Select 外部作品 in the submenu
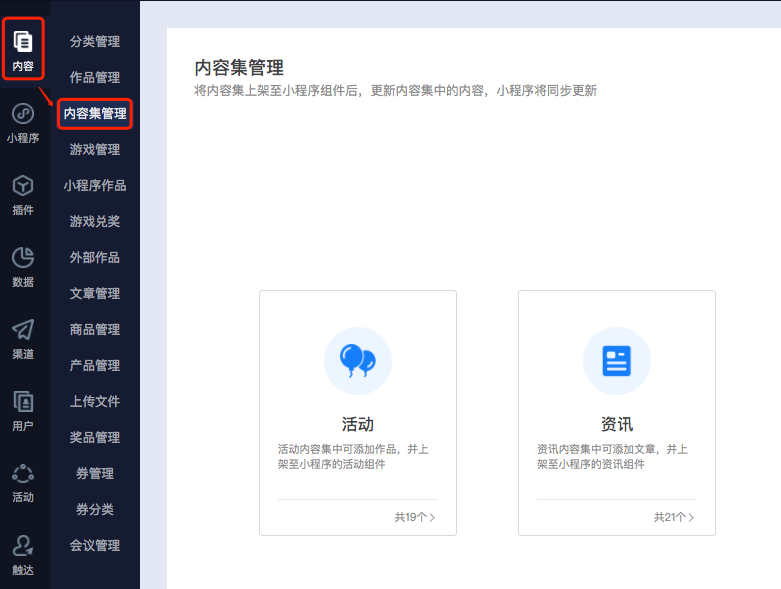 point(95,257)
